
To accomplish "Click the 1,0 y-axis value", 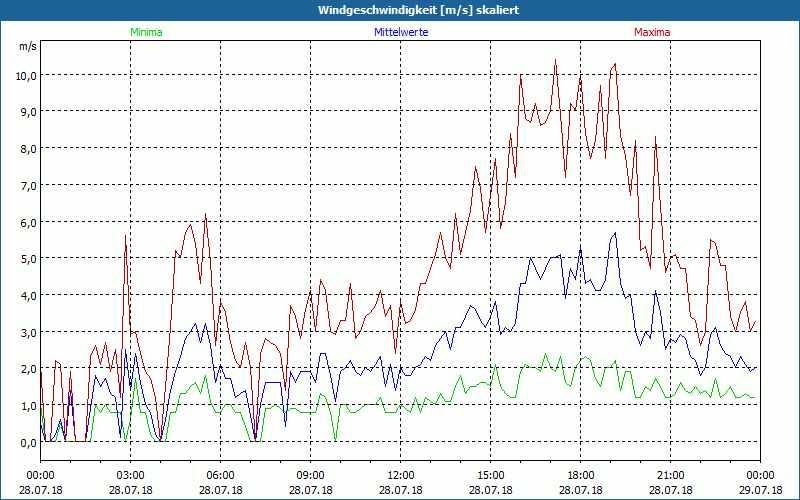I will pyautogui.click(x=28, y=406).
